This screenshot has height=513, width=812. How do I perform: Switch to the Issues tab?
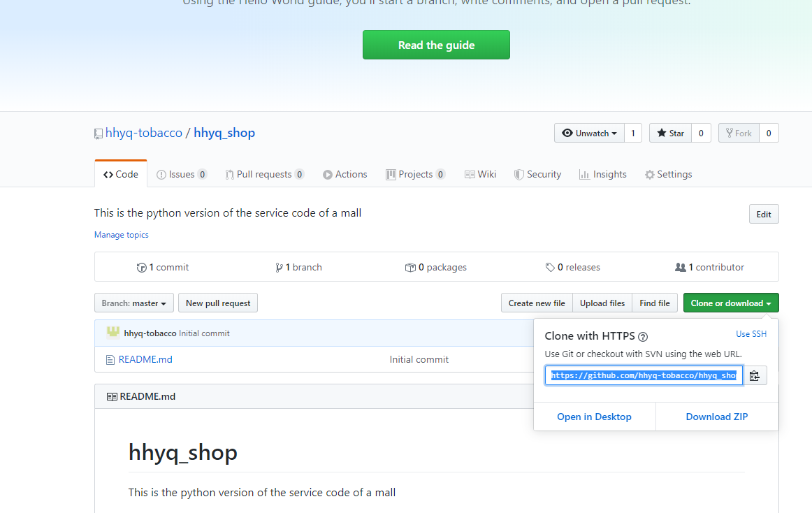point(181,174)
